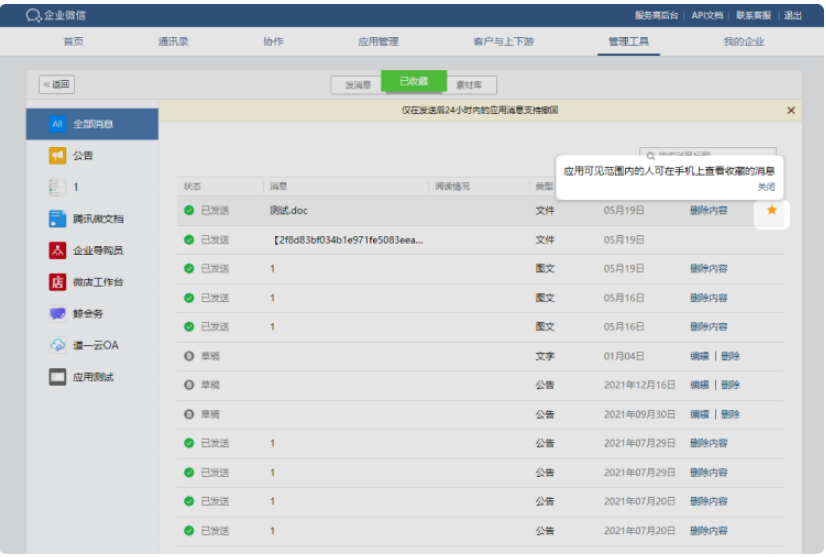This screenshot has width=826, height=557.
Task: Toggle the orange favorite star on 测试.doc
Action: 771,210
